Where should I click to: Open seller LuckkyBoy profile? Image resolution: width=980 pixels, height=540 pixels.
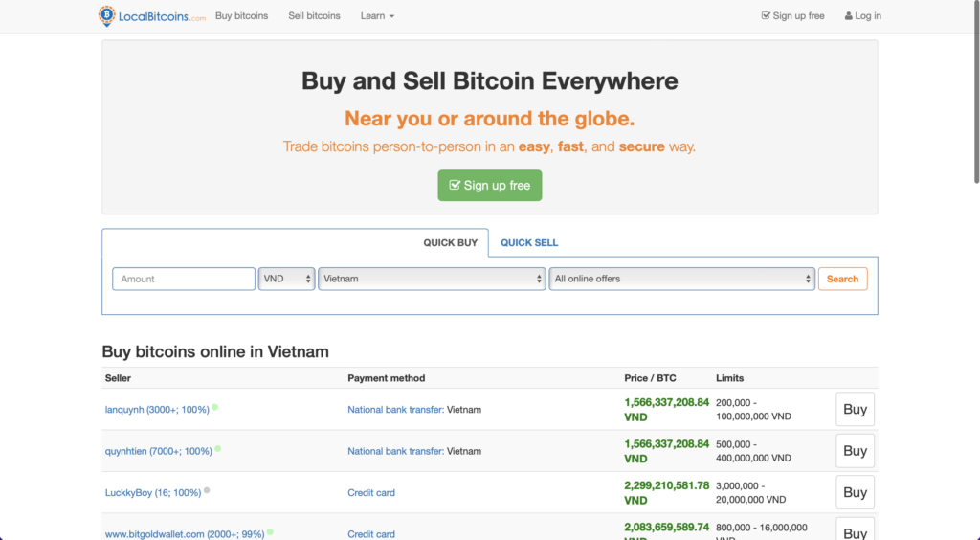pos(153,493)
